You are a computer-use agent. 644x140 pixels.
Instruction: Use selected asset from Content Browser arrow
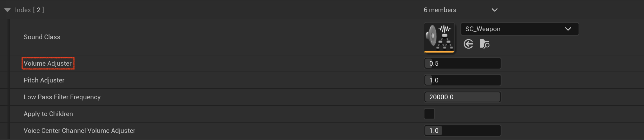click(x=469, y=44)
